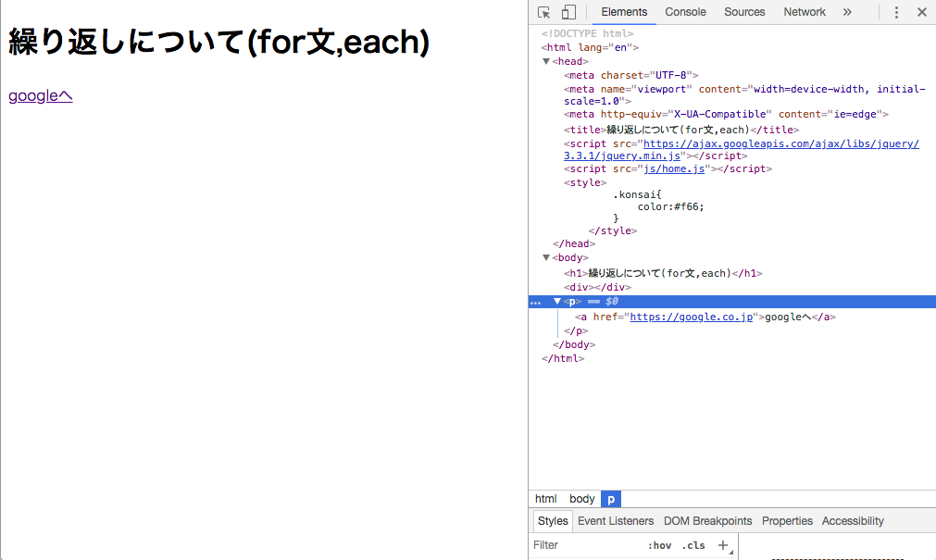Collapse the body element node
The image size is (936, 560).
545,258
